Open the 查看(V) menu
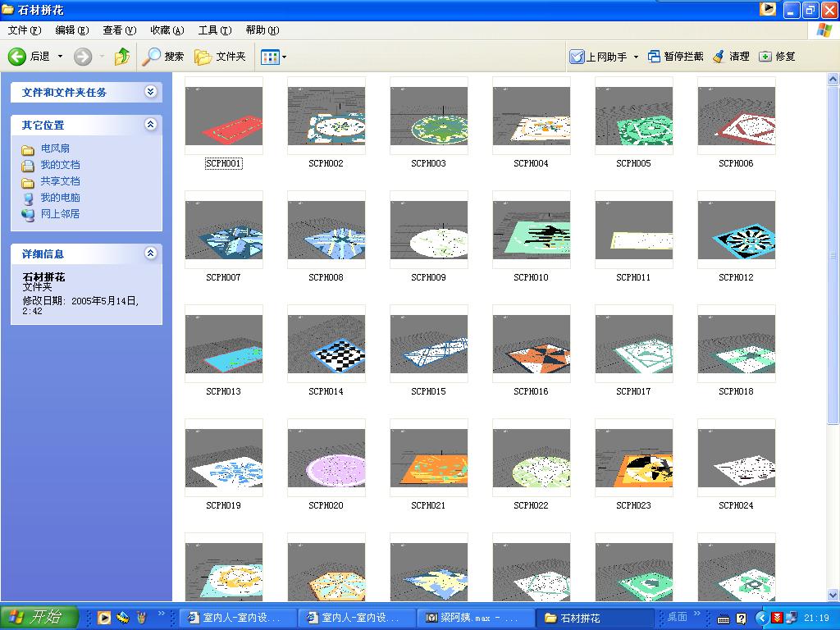Screen dimensions: 840x630 point(119,30)
